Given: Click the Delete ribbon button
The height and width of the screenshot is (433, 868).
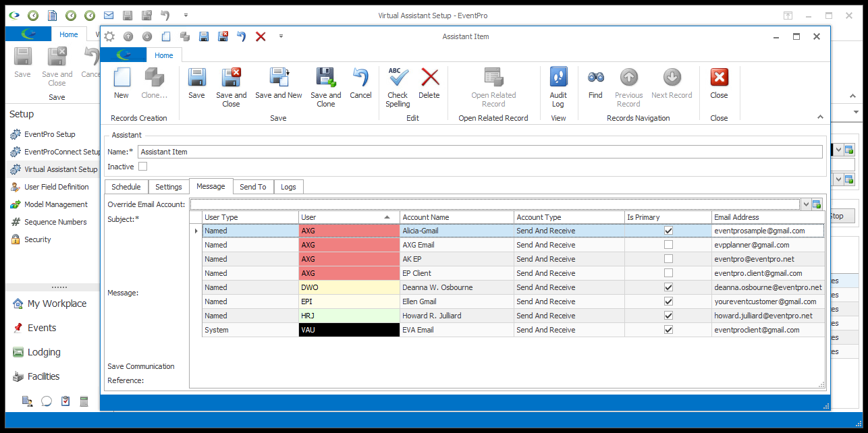Looking at the screenshot, I should pos(429,83).
